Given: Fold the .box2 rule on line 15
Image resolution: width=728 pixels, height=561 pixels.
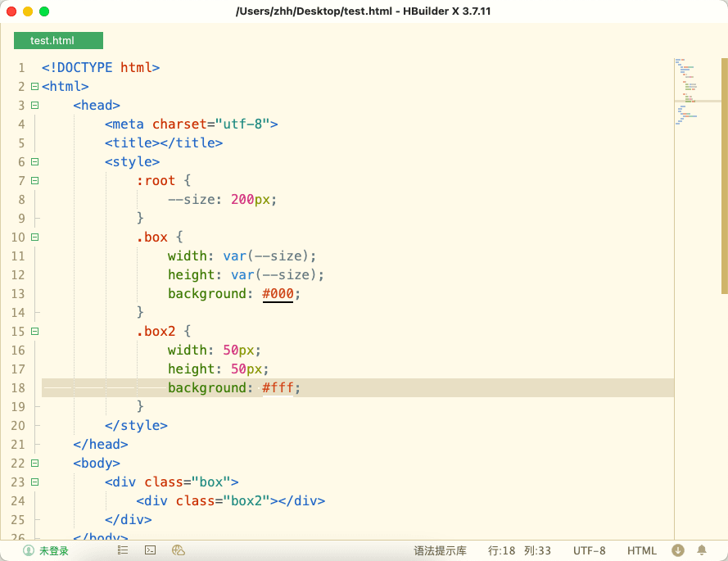Looking at the screenshot, I should click(x=34, y=332).
